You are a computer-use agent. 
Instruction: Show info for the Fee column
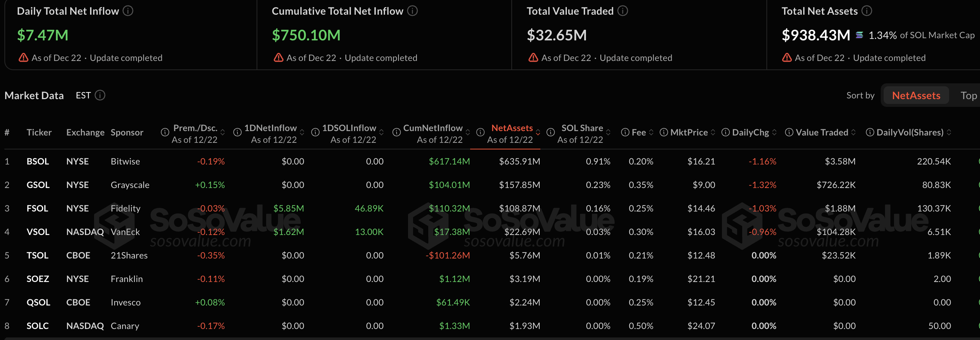(625, 132)
